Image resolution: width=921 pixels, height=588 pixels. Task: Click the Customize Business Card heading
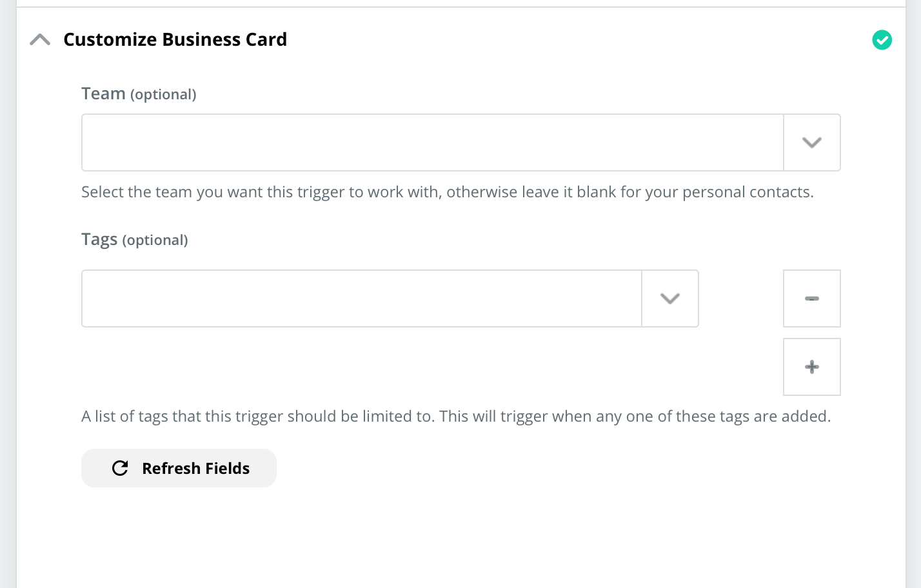pyautogui.click(x=175, y=40)
